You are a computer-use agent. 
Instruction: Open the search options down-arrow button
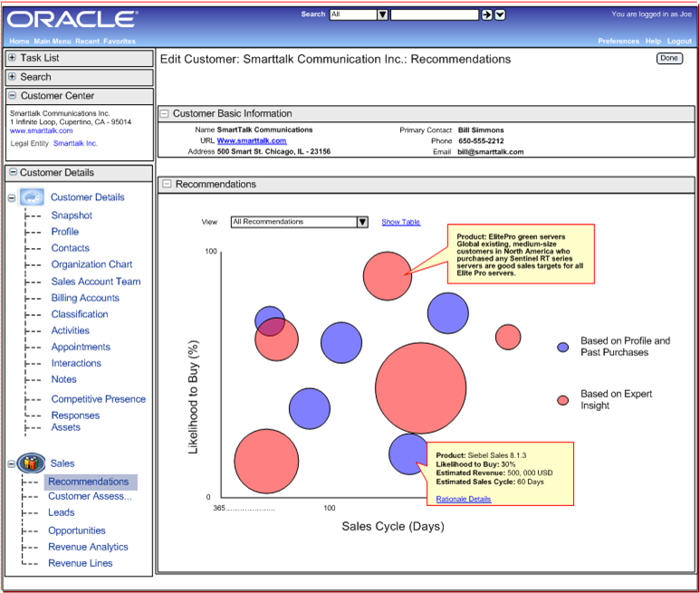pos(500,14)
